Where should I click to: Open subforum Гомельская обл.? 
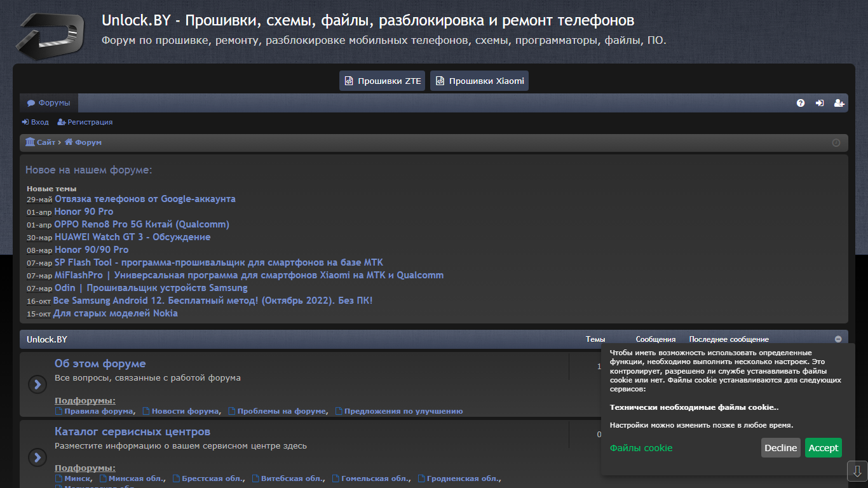[370, 478]
